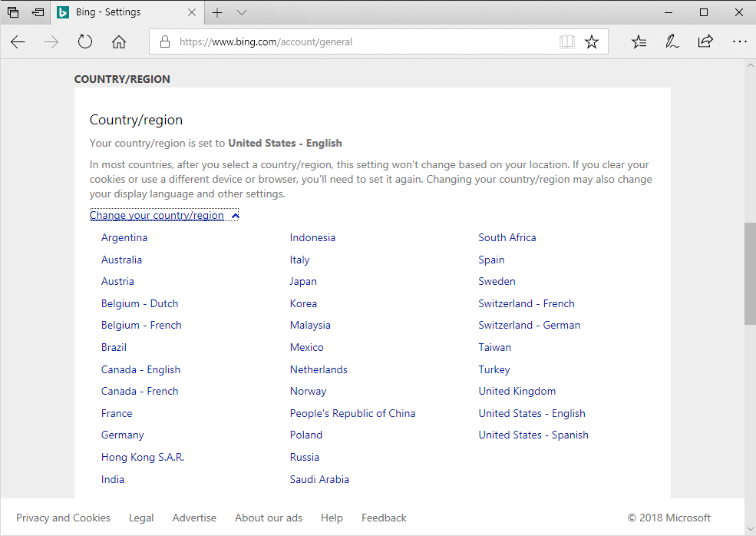
Task: Open the Add notes pen tool
Action: (x=672, y=42)
